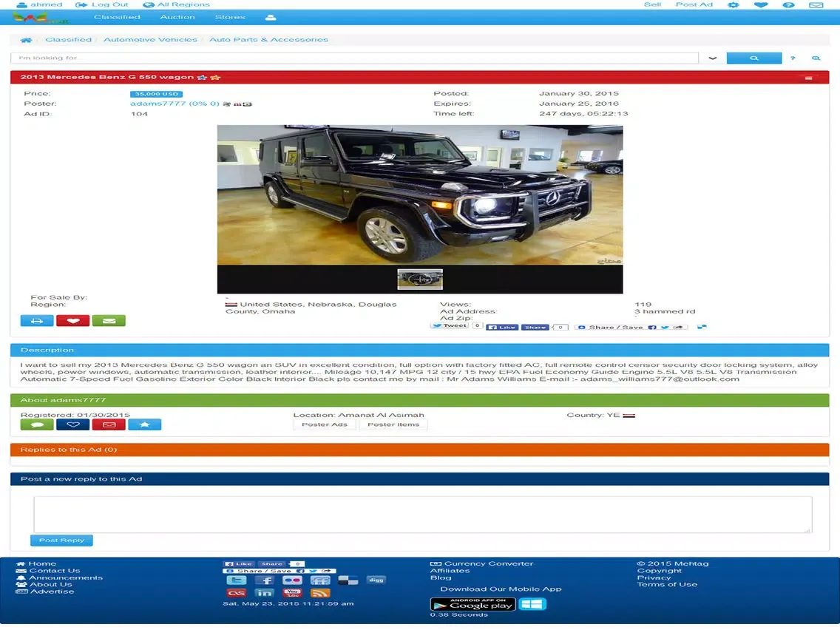Click Auto Parts & Accessories breadcrumb
This screenshot has height=630, width=840.
coord(268,40)
